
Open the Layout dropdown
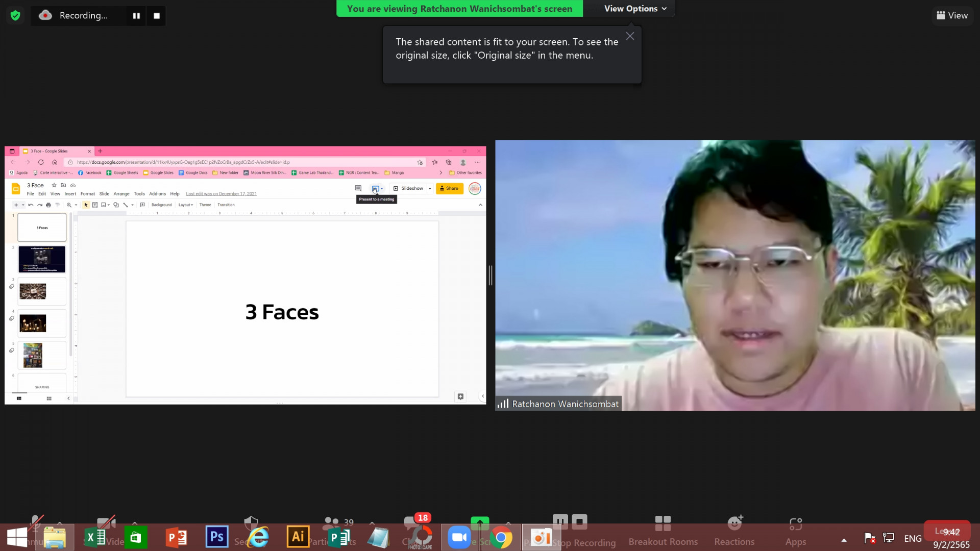(x=186, y=205)
